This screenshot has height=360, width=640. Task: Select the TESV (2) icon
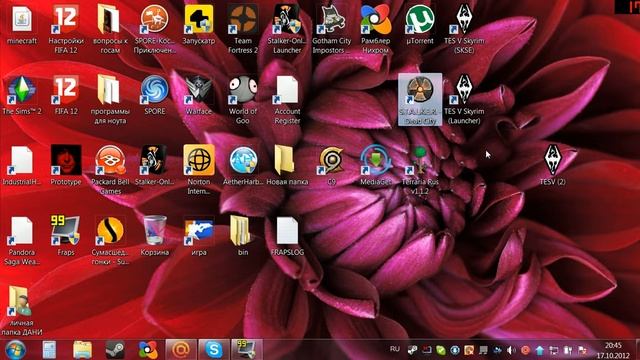553,166
